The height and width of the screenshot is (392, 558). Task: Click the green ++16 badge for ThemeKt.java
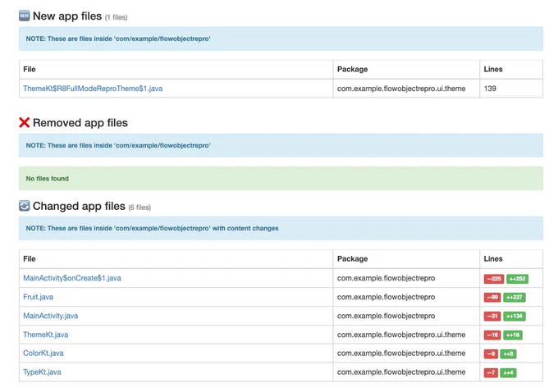pos(513,335)
